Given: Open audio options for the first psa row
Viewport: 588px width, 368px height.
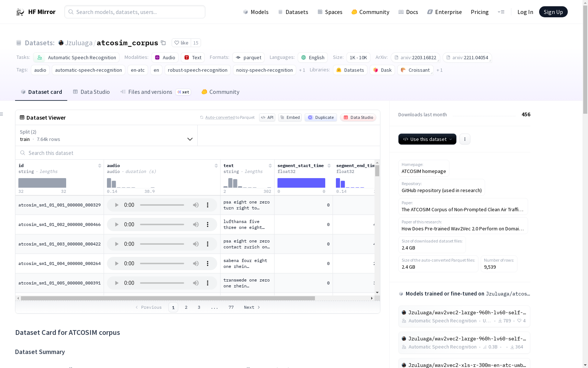Looking at the screenshot, I should [x=208, y=205].
